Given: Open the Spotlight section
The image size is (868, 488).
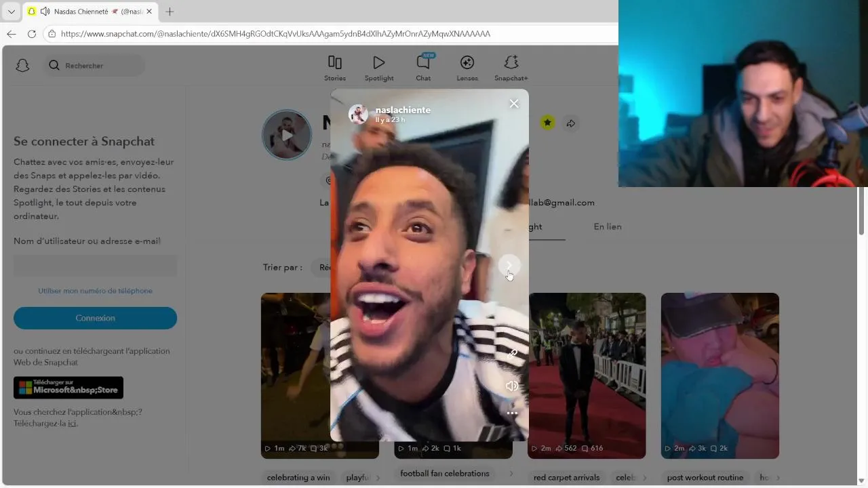Looking at the screenshot, I should [x=379, y=68].
